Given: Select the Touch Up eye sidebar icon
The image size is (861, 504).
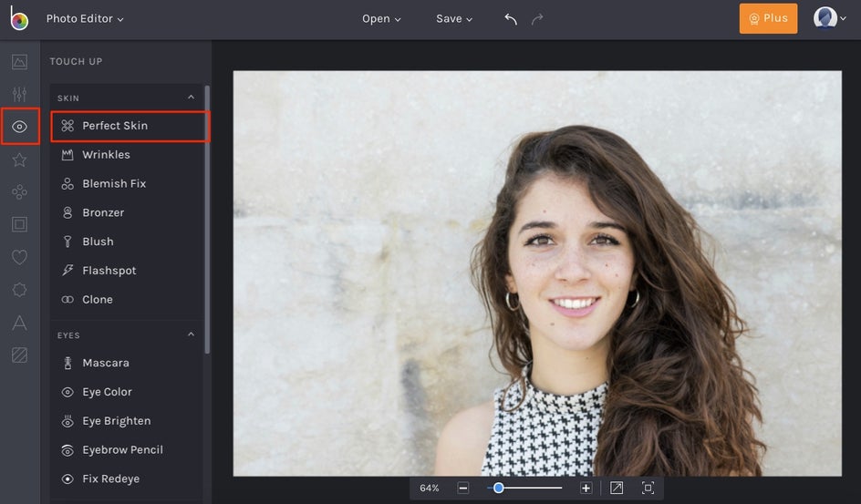Looking at the screenshot, I should pyautogui.click(x=19, y=127).
